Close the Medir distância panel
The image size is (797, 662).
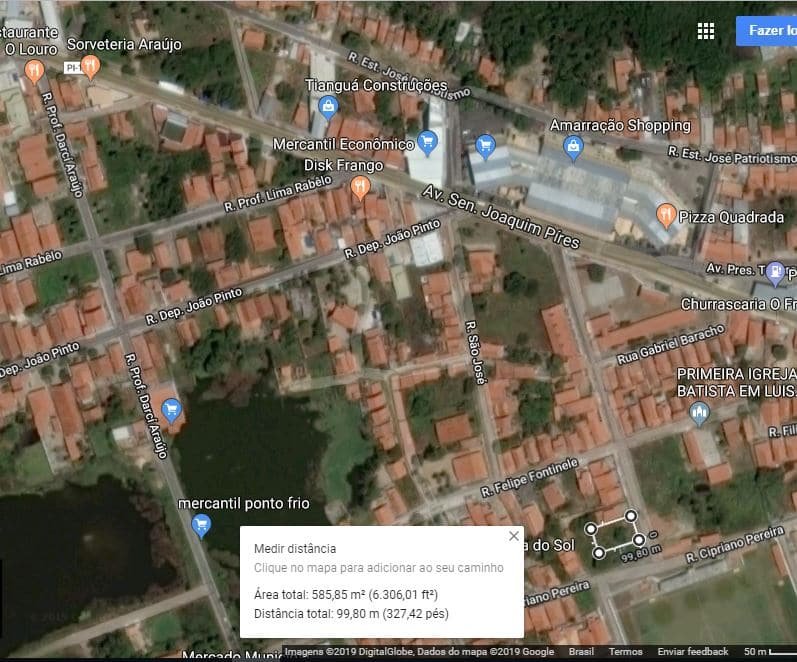pyautogui.click(x=514, y=536)
